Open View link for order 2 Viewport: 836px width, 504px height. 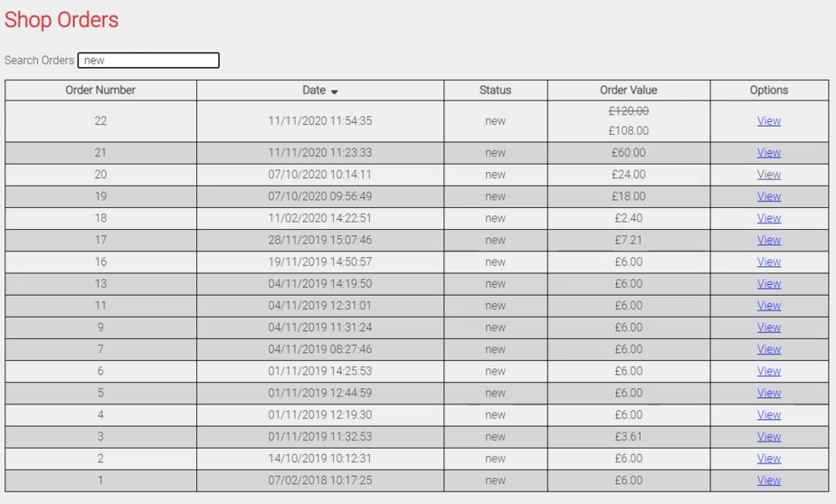[768, 459]
